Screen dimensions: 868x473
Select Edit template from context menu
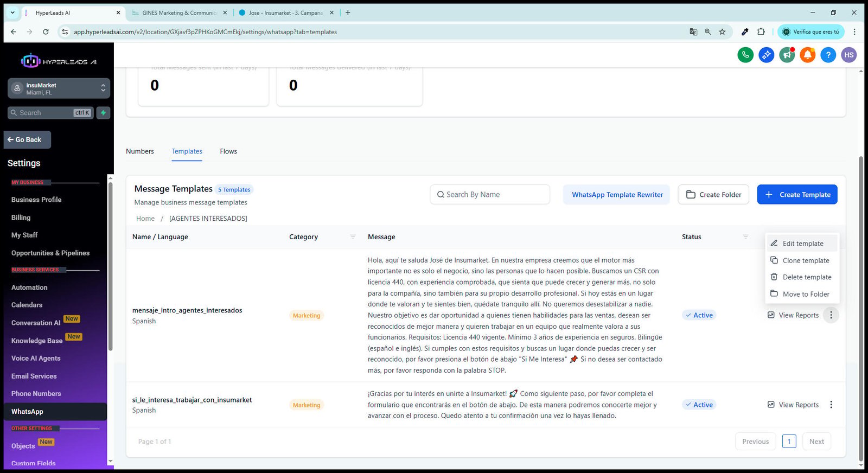click(x=802, y=244)
